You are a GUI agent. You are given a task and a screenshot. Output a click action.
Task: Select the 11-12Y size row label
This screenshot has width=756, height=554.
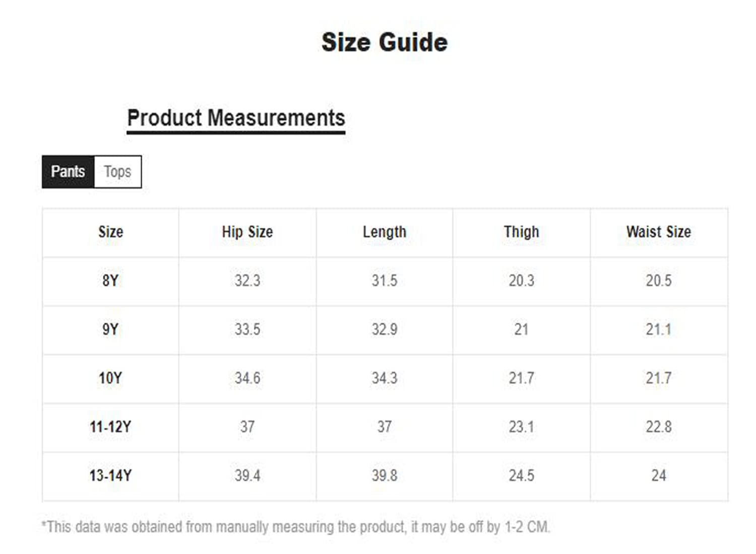coord(110,427)
